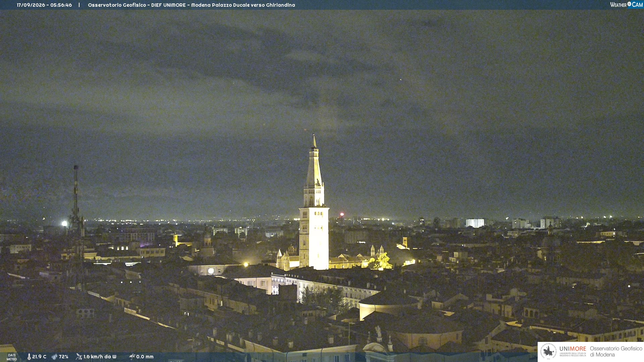Click the wind anemometer icon

pyautogui.click(x=79, y=357)
